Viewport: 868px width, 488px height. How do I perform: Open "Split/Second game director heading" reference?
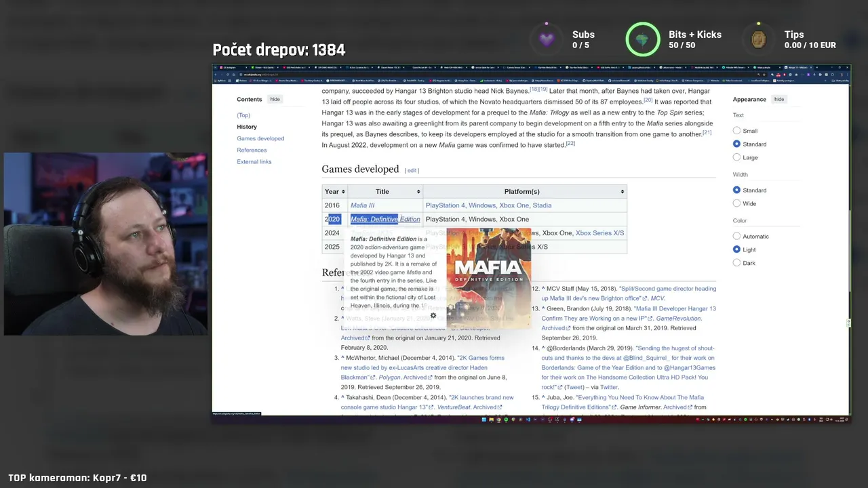629,293
